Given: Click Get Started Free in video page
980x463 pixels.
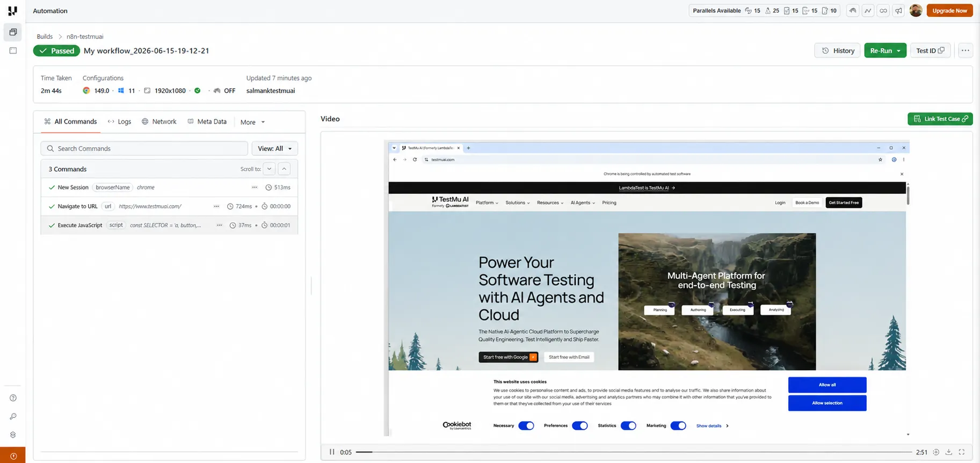Looking at the screenshot, I should 844,202.
